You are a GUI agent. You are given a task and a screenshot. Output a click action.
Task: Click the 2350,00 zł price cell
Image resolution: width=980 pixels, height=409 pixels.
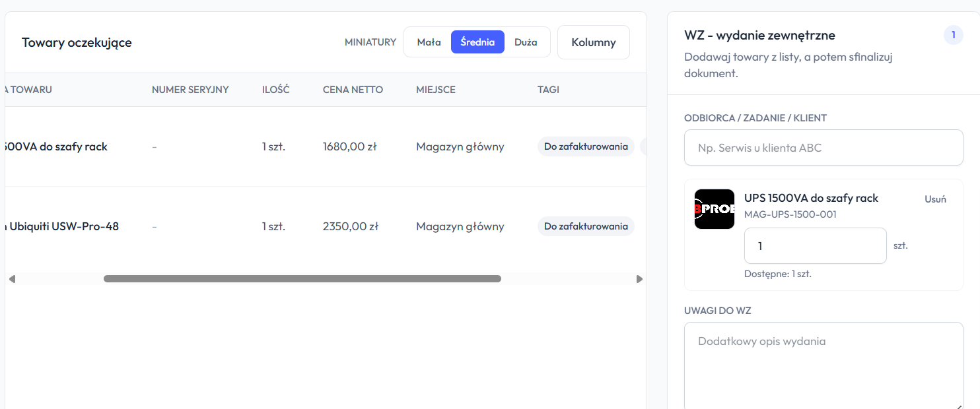tap(351, 226)
